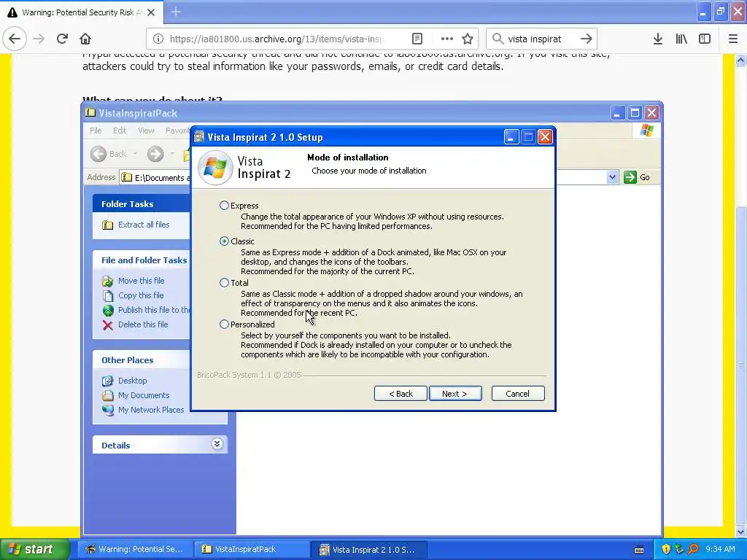Click Copy this file link
The width and height of the screenshot is (747, 560).
point(141,295)
